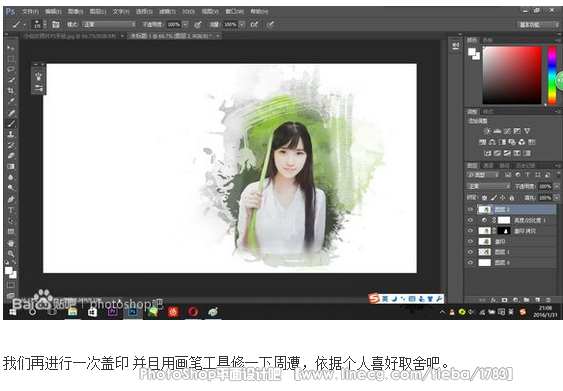Create a new group folder icon
The height and width of the screenshot is (391, 563).
(x=526, y=300)
